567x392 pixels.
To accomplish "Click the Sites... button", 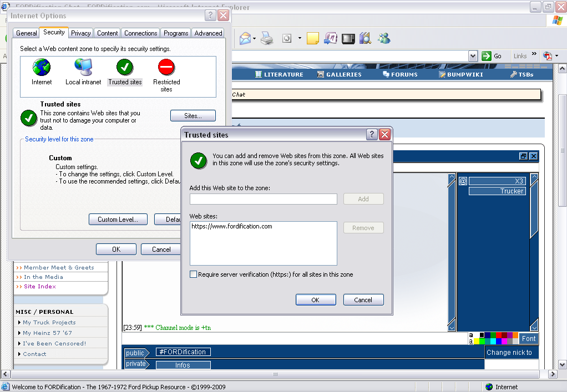I will coord(193,116).
